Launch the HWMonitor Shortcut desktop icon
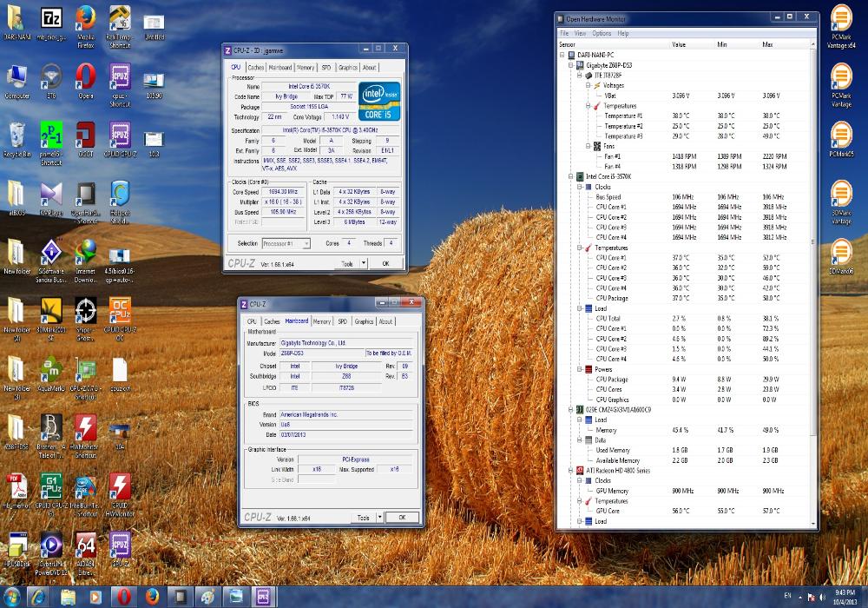The height and width of the screenshot is (608, 868). (85, 436)
